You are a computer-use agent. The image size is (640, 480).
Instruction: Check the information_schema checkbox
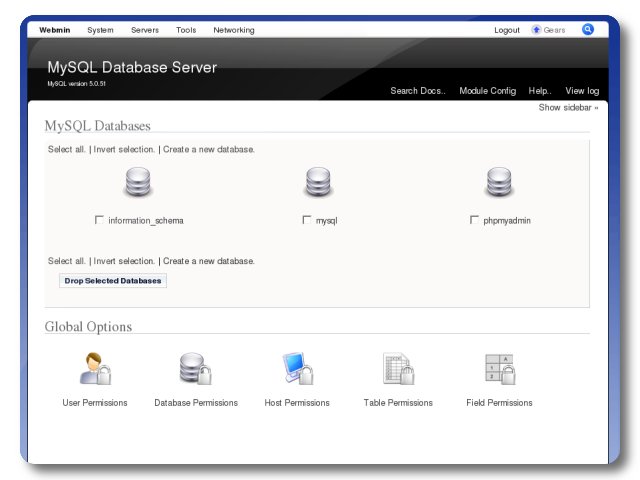pos(99,220)
